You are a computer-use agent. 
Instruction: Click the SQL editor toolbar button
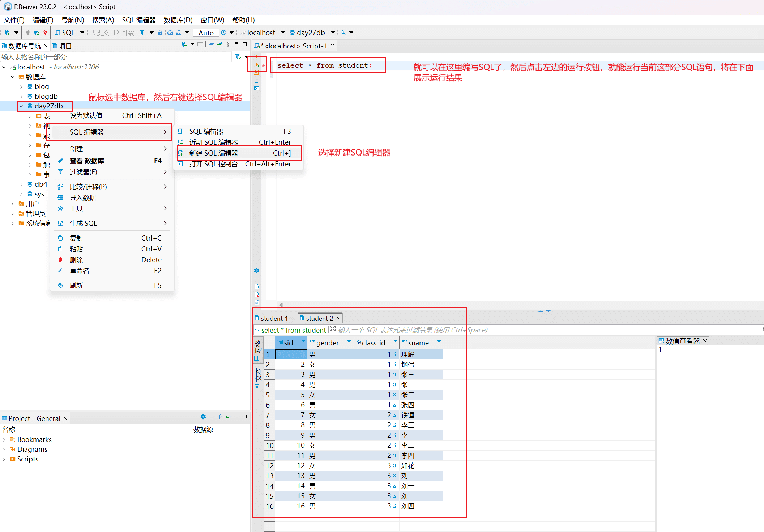(65, 33)
